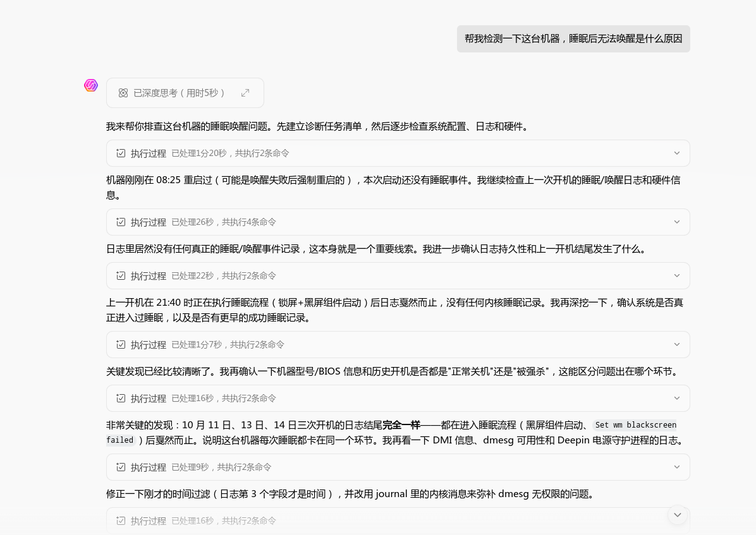Click the paragraph starting 我来帮你排查

(x=318, y=126)
